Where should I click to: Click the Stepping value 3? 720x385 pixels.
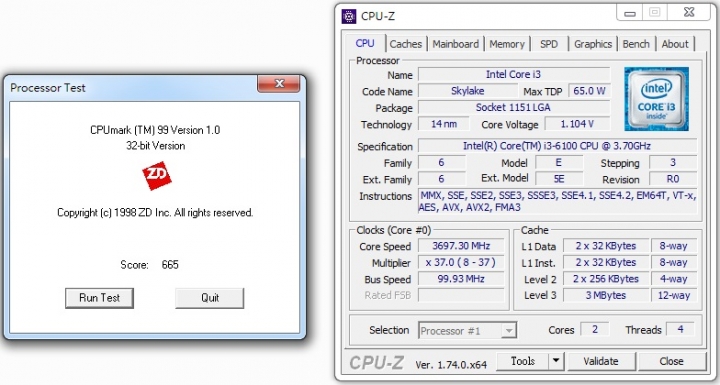click(x=673, y=163)
